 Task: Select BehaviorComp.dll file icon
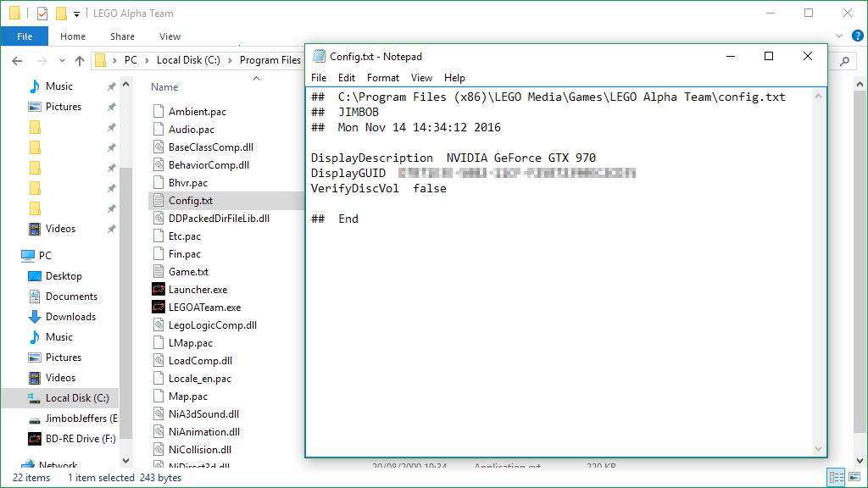click(159, 165)
